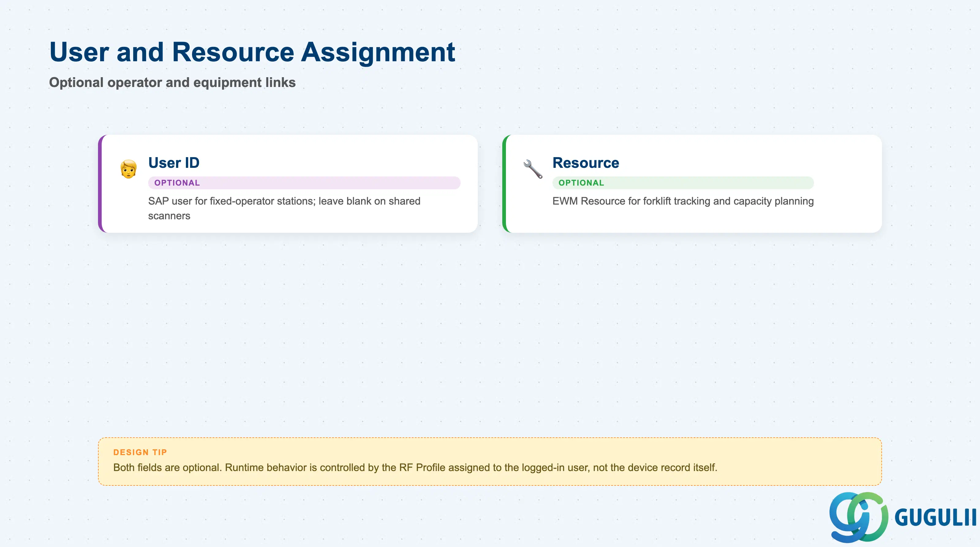980x547 pixels.
Task: Click the person emoji icon beside User ID
Action: 129,169
